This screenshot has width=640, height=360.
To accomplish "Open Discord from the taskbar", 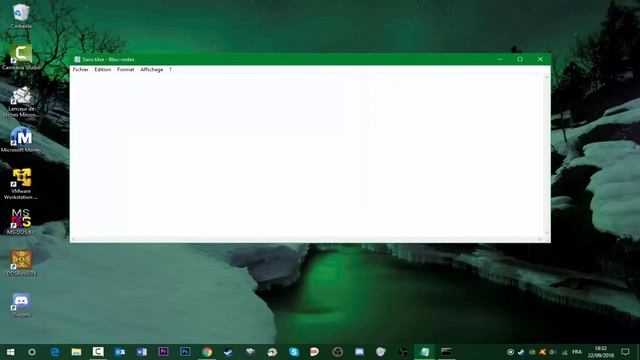I will 359,352.
